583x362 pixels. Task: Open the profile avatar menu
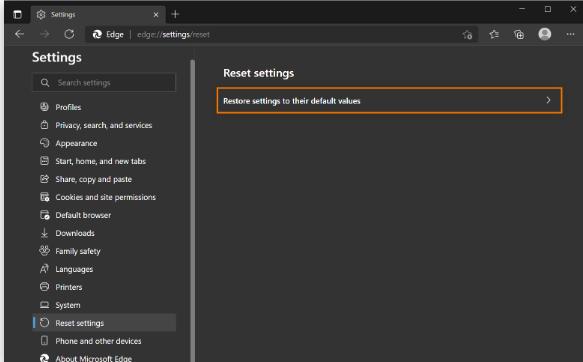click(x=545, y=34)
